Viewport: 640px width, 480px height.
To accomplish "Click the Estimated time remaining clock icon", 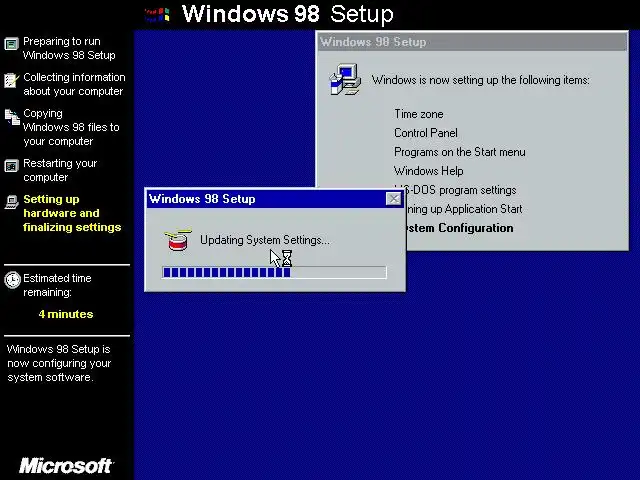I will tap(12, 280).
